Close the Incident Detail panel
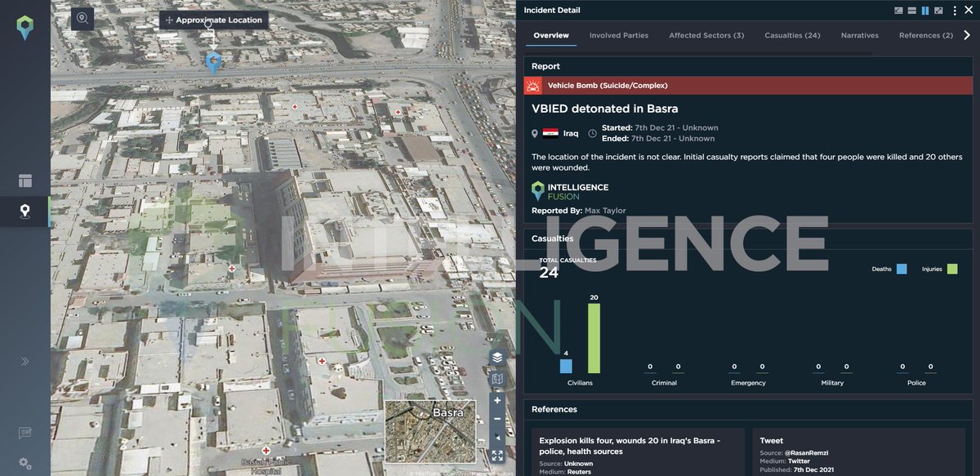 969,11
